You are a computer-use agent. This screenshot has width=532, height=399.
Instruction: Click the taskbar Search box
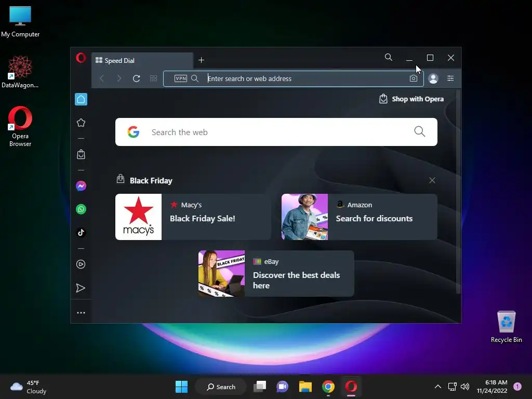[221, 387]
